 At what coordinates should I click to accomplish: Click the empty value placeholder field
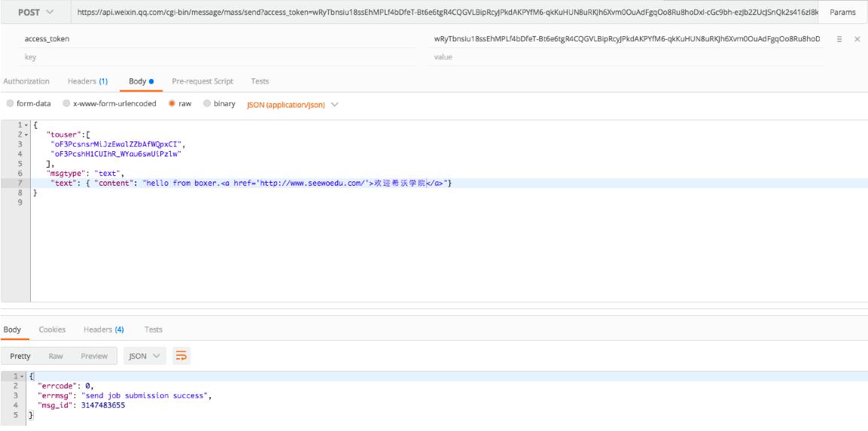click(626, 56)
